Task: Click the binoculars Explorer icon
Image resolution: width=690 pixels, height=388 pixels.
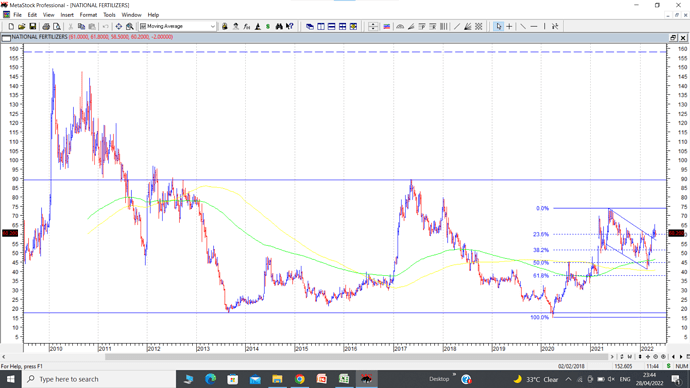Action: pyautogui.click(x=279, y=26)
